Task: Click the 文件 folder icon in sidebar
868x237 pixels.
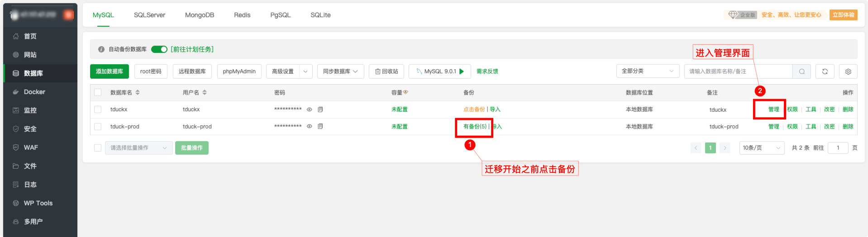Action: [x=16, y=166]
